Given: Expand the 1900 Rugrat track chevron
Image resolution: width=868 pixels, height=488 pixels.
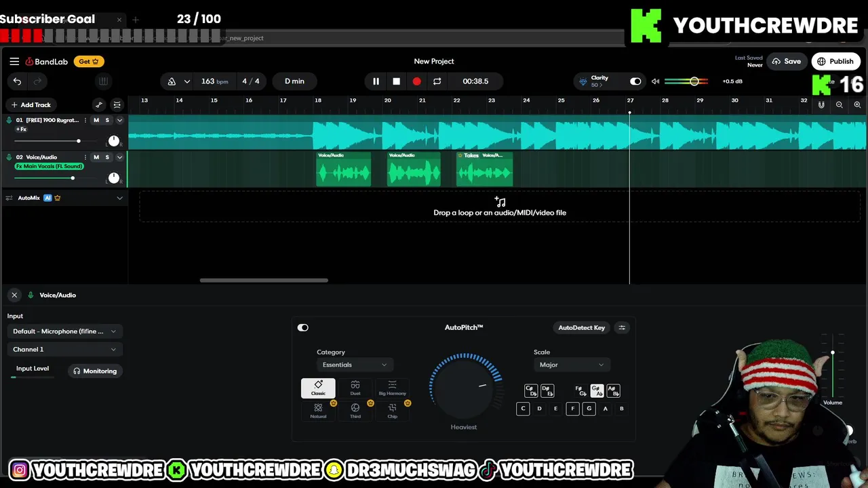Looking at the screenshot, I should [120, 120].
